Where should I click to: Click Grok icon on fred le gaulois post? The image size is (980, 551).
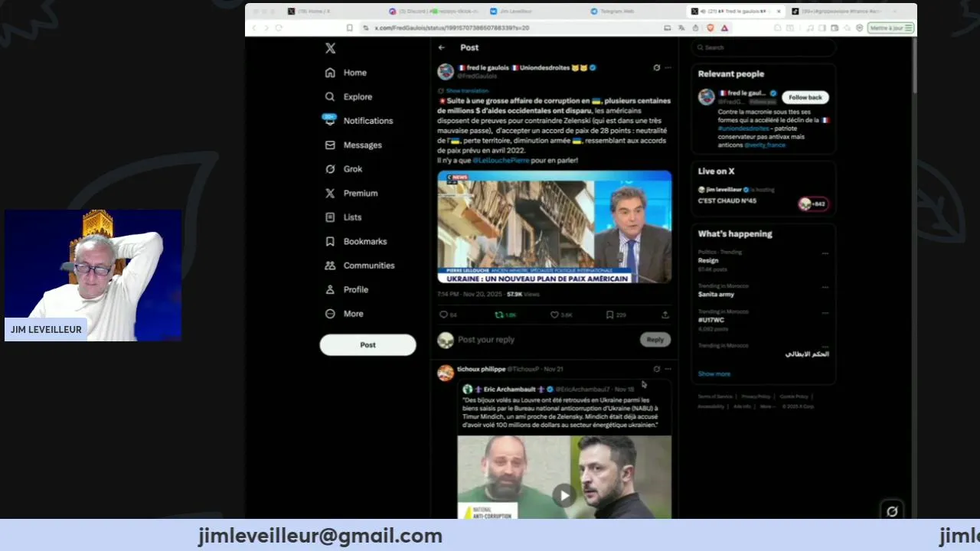click(656, 67)
